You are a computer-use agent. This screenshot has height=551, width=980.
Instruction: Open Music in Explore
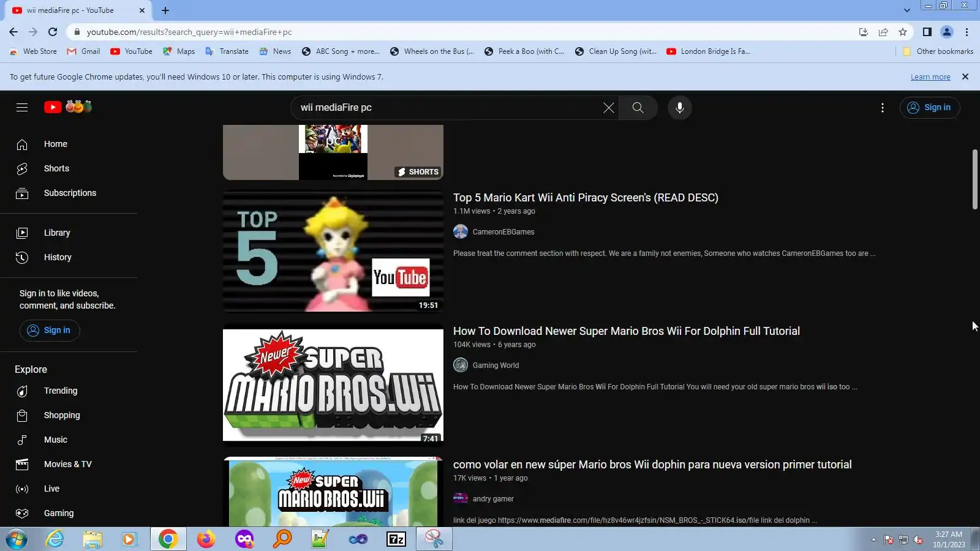69,440
